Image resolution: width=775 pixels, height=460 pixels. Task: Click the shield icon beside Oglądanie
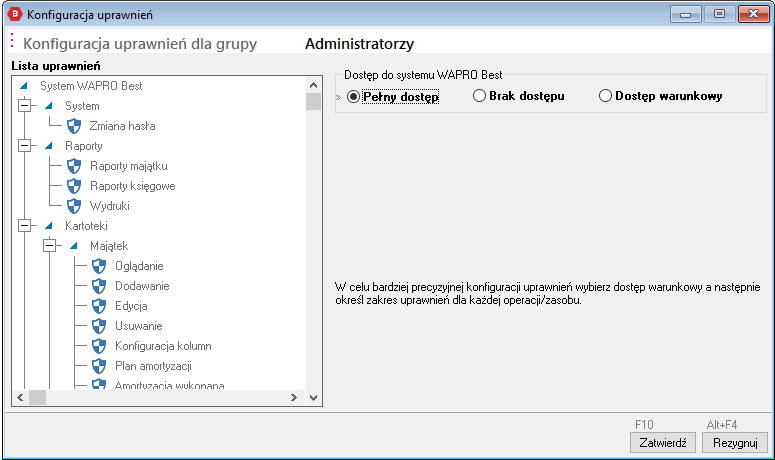(99, 266)
